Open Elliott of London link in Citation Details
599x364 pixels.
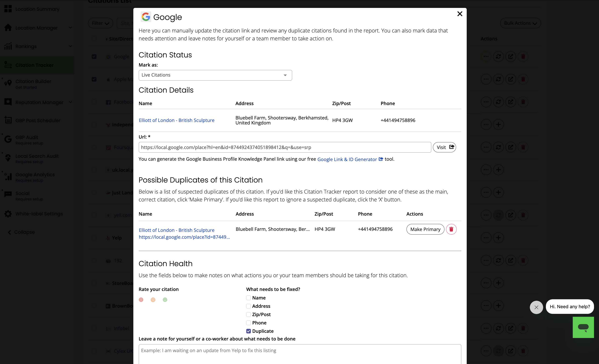coord(176,120)
